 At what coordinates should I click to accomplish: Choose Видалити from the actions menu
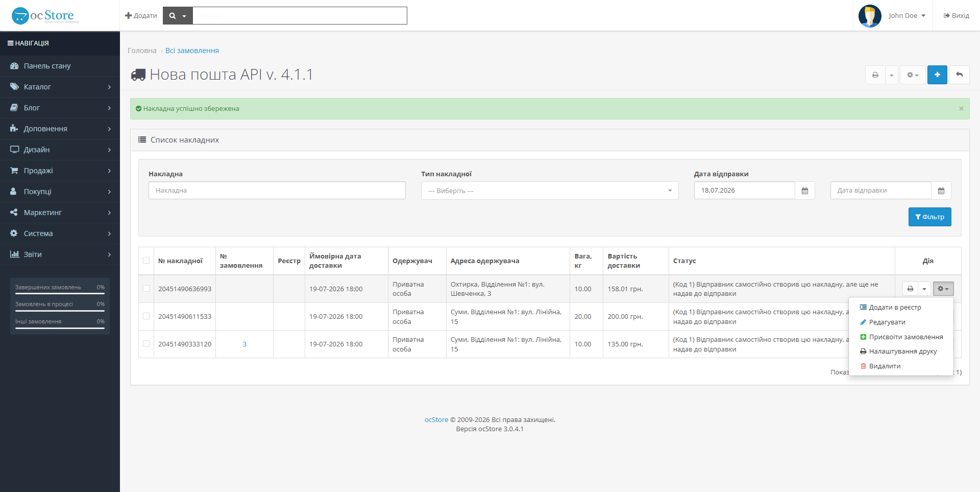(901, 366)
